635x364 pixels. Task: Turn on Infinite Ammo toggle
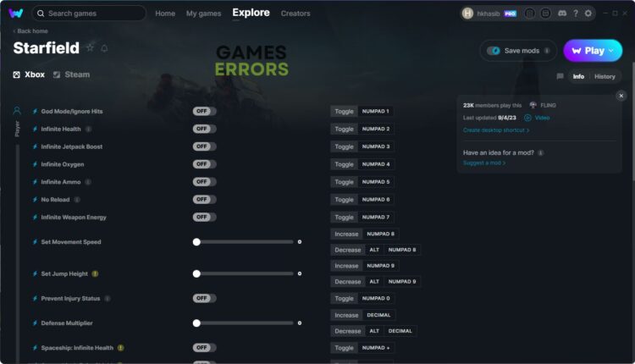(x=204, y=182)
